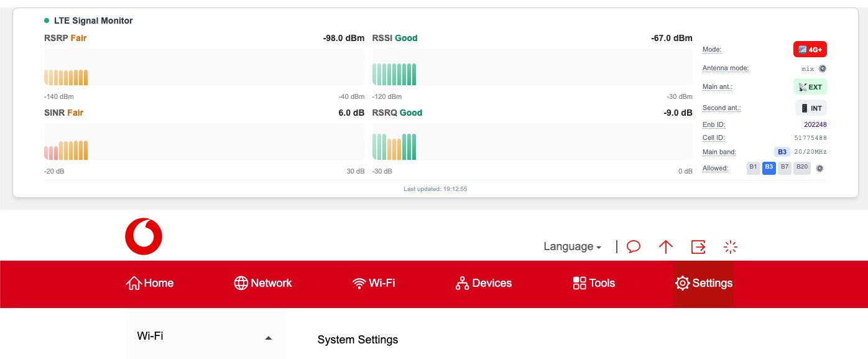Click the Second ant.: label
The height and width of the screenshot is (359, 868).
pos(722,108)
